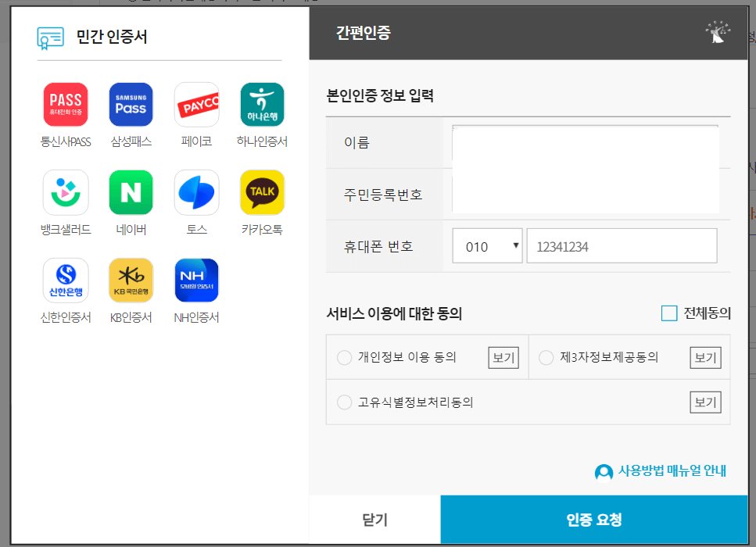This screenshot has height=547, width=756.
Task: Click the 민간 인증서 certificate header icon
Action: tap(50, 38)
